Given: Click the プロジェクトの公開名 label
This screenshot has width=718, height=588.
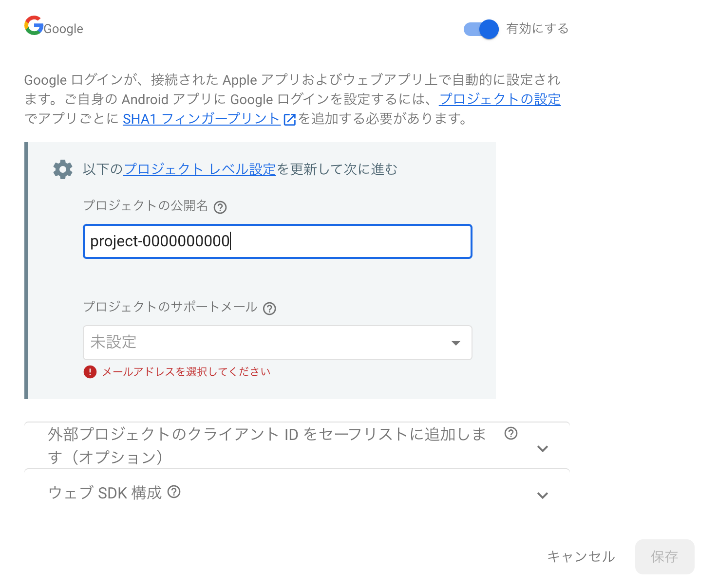Looking at the screenshot, I should pos(146,205).
